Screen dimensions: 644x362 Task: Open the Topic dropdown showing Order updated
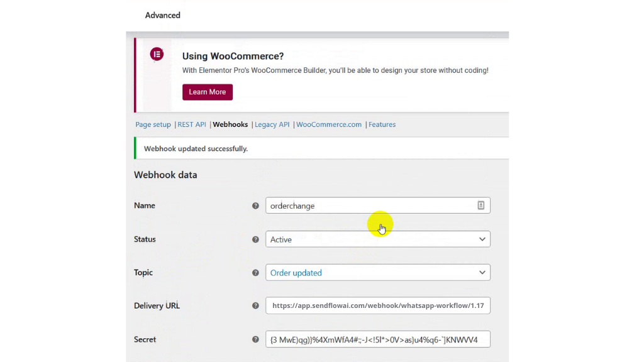coord(378,273)
